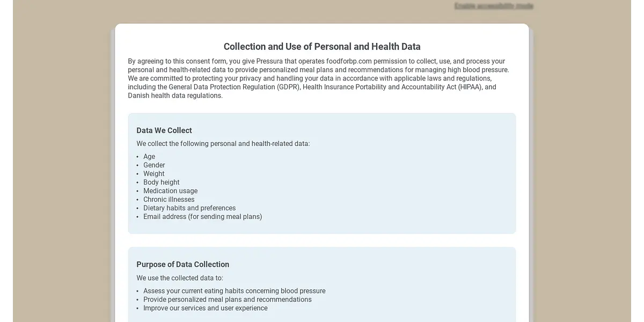Click the 'Provide personalized meal plans' bullet
The height and width of the screenshot is (322, 644).
coord(227,299)
